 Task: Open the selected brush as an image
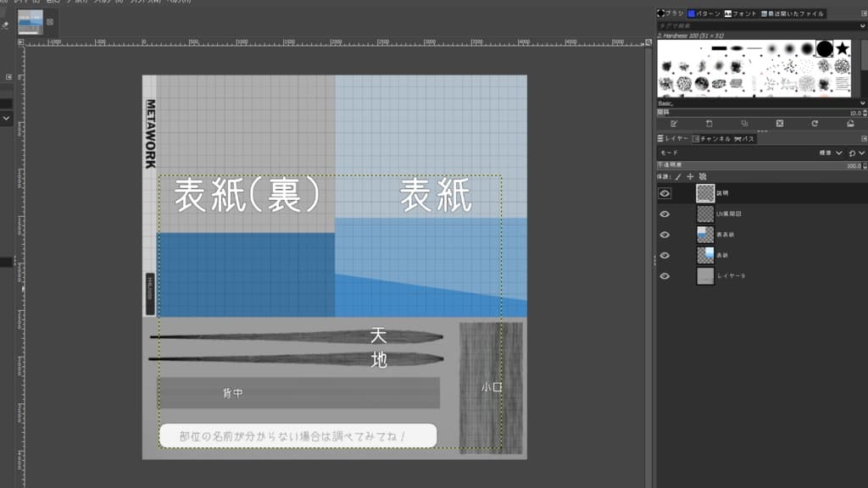[850, 124]
